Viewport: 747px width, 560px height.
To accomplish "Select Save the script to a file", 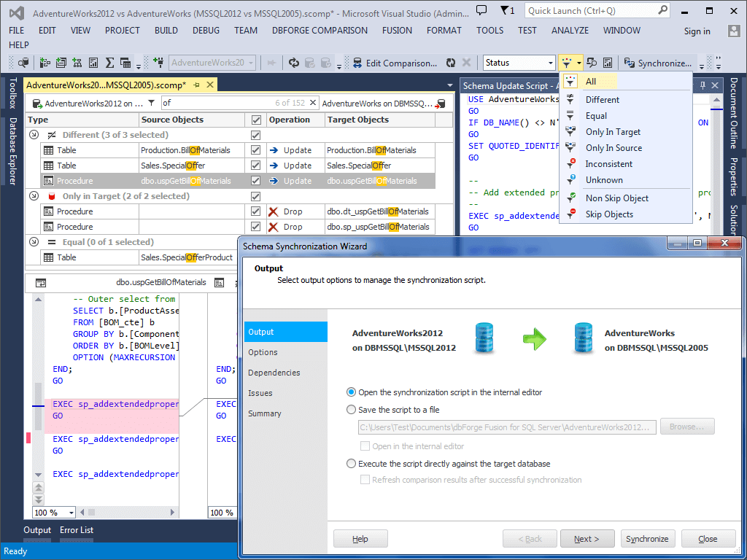I will pyautogui.click(x=351, y=410).
